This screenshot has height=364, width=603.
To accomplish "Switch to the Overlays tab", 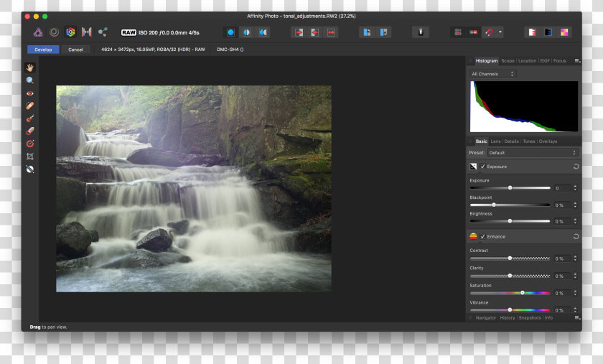I will coord(548,141).
